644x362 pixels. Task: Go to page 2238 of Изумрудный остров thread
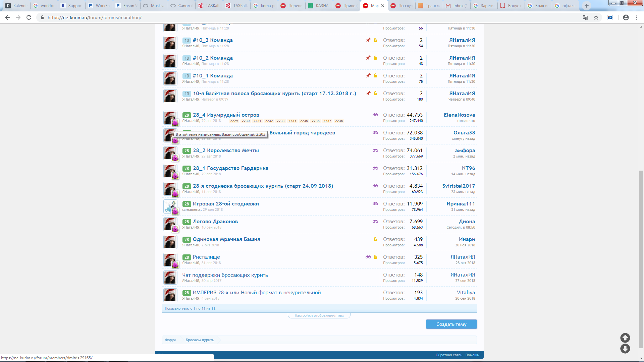tap(339, 121)
